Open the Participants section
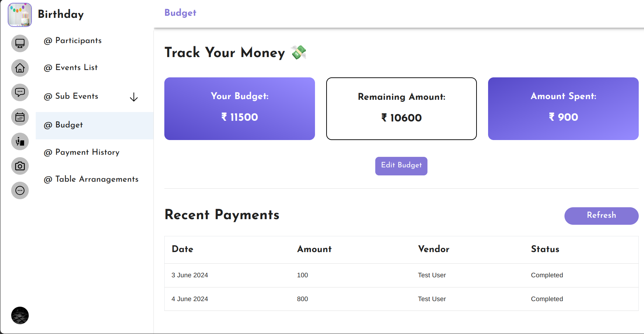 coord(73,41)
